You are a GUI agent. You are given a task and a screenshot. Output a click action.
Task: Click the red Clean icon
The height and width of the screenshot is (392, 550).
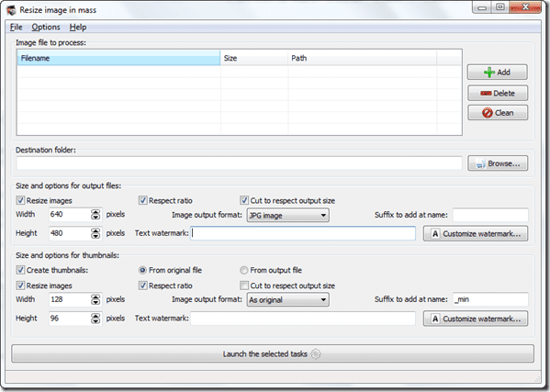tap(488, 113)
